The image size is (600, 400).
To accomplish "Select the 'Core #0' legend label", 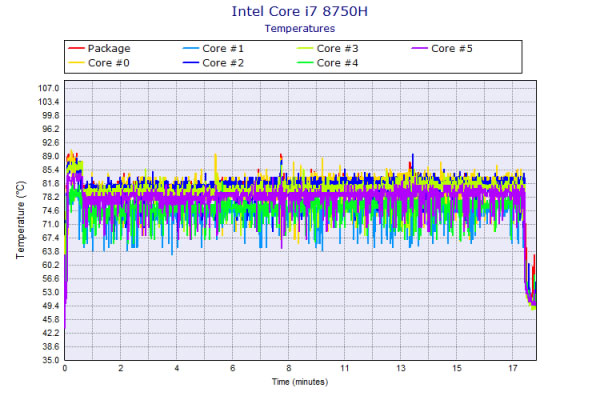I will tap(109, 63).
